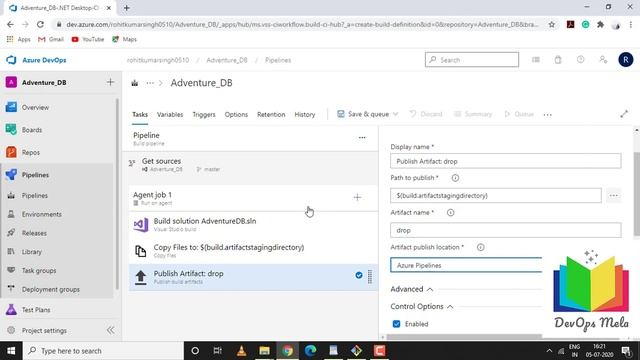Show info for Path to publish
The image size is (640, 360).
point(455,178)
